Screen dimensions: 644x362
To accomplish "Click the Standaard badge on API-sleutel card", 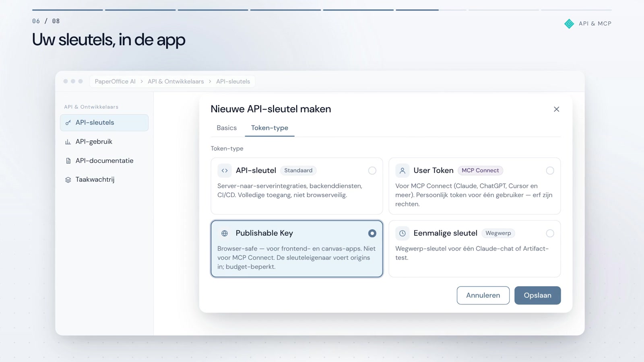I will click(x=298, y=171).
